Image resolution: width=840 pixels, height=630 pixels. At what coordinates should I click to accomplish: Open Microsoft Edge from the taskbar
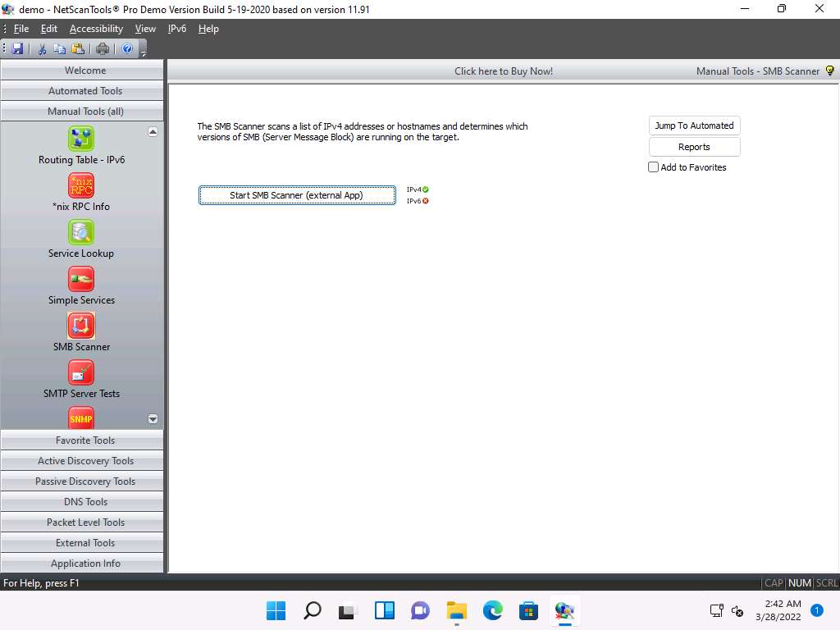(x=492, y=610)
